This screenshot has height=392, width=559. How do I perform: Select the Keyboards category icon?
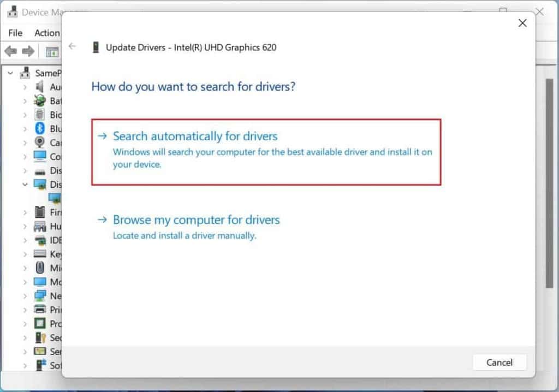click(x=39, y=254)
